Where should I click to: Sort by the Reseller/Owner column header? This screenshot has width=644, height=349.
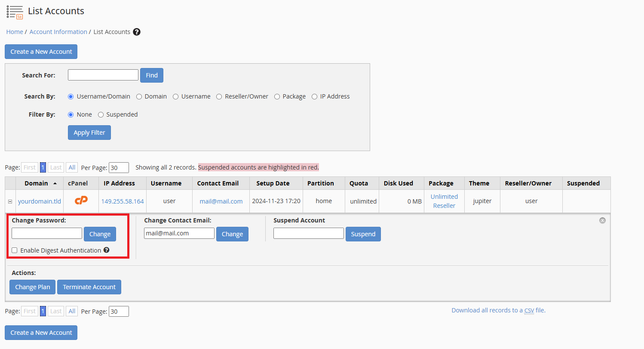point(528,183)
